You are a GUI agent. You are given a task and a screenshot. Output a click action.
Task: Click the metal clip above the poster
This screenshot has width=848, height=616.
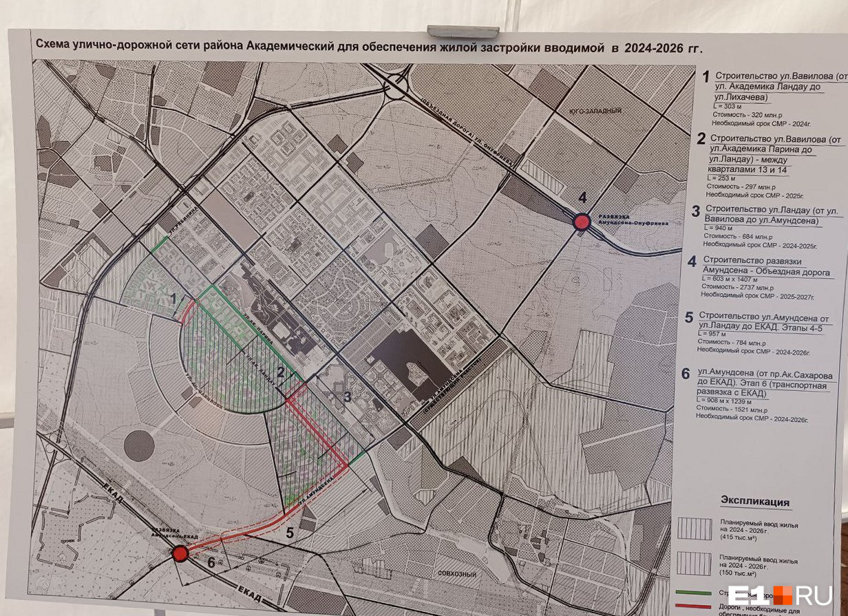(463, 32)
